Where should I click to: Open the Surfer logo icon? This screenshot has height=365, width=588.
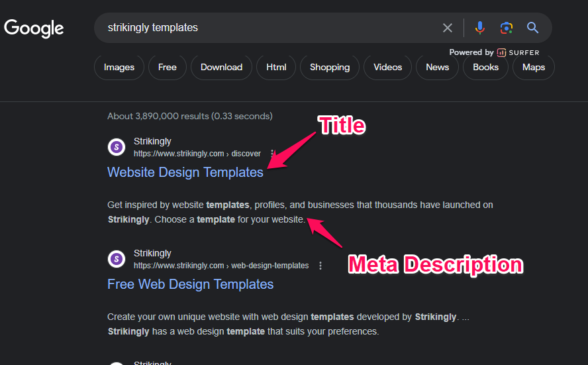501,52
